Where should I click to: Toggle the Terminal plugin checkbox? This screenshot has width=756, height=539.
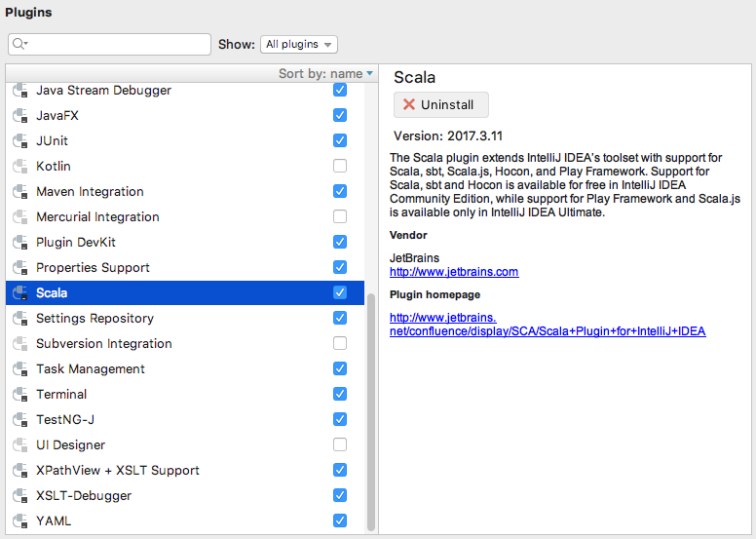[x=340, y=394]
